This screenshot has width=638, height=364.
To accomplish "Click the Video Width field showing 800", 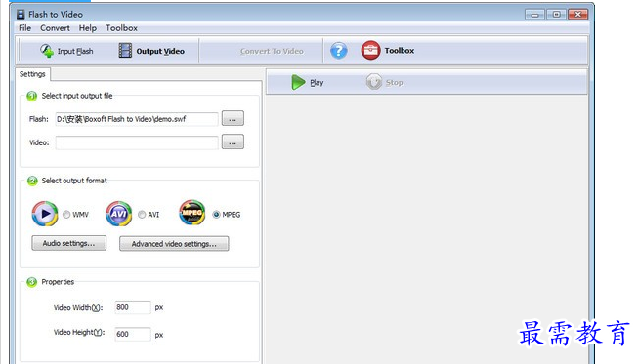I will (133, 307).
